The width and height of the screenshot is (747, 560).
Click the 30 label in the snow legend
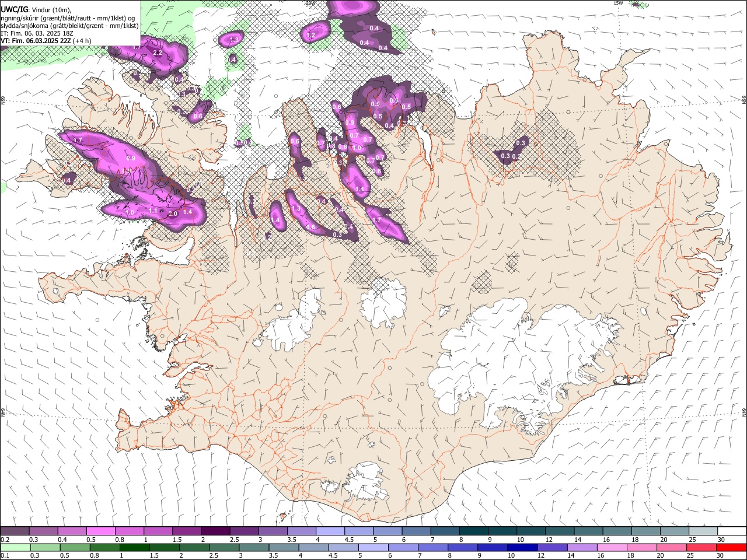pos(721,540)
